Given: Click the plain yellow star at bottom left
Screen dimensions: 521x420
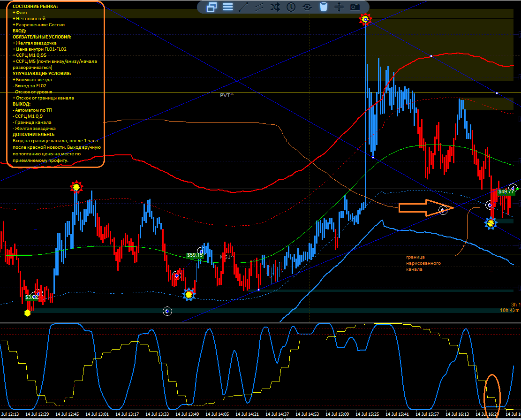Looking at the screenshot, I should coord(27,313).
